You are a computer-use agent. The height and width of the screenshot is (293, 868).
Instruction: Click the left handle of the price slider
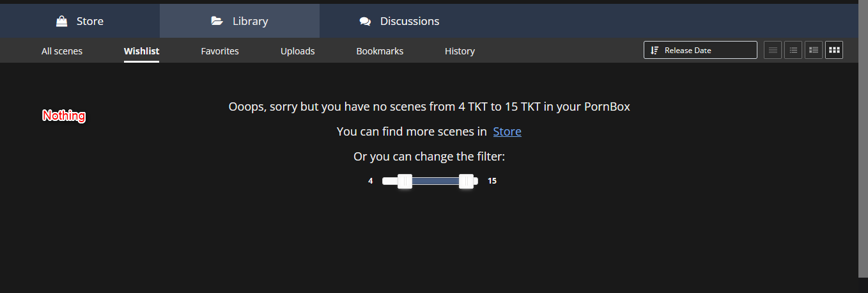tap(405, 181)
